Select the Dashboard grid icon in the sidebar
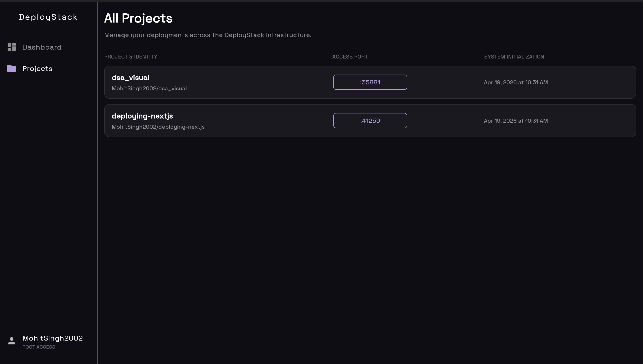 [11, 47]
